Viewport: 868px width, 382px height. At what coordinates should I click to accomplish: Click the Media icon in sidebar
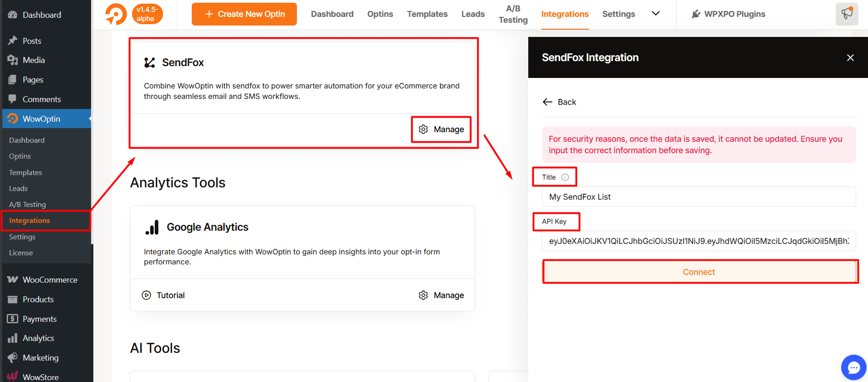point(13,60)
